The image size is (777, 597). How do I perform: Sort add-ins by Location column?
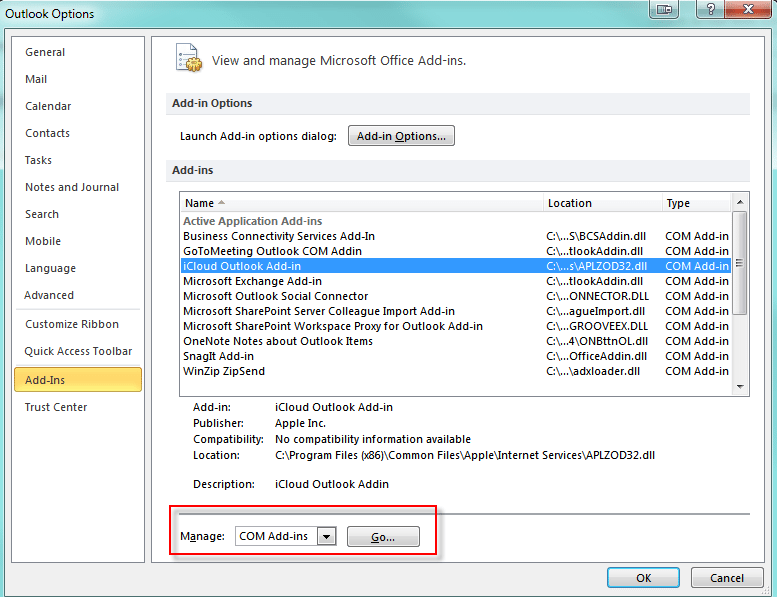[x=603, y=203]
